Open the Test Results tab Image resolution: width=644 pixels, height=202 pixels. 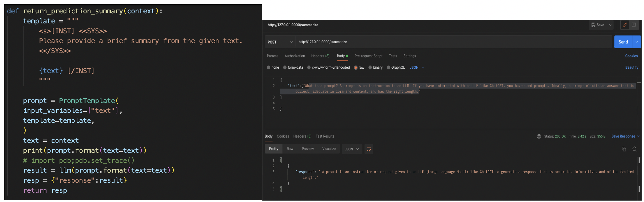[x=325, y=136]
